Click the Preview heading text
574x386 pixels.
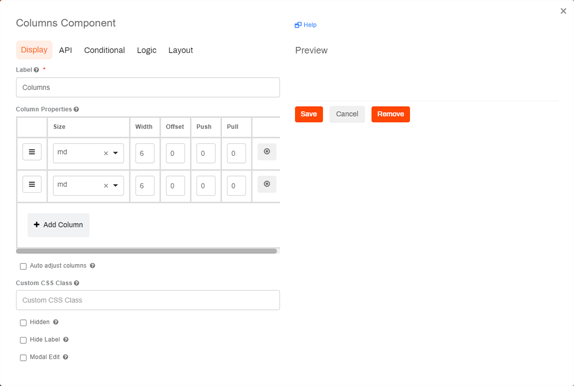pos(312,51)
